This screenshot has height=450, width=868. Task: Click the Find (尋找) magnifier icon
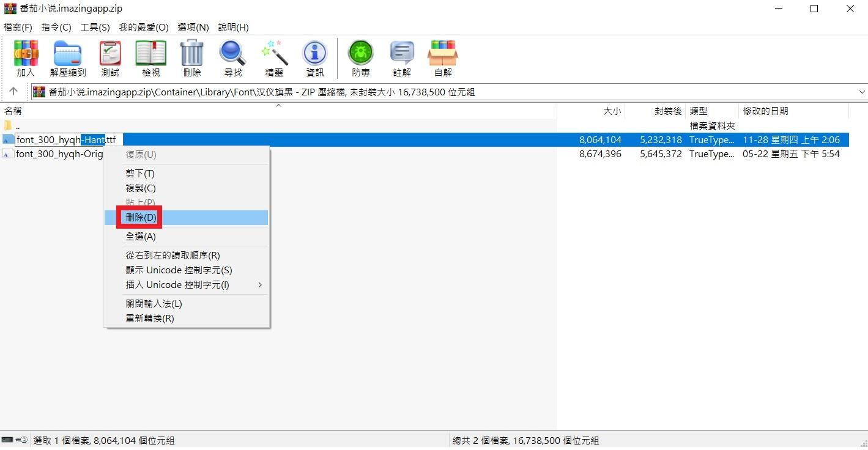[x=233, y=59]
